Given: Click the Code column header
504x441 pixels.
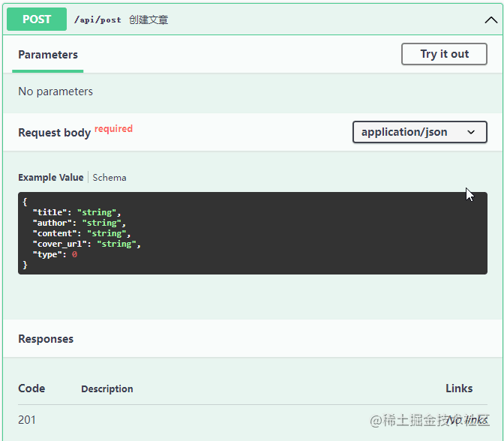Looking at the screenshot, I should [31, 388].
